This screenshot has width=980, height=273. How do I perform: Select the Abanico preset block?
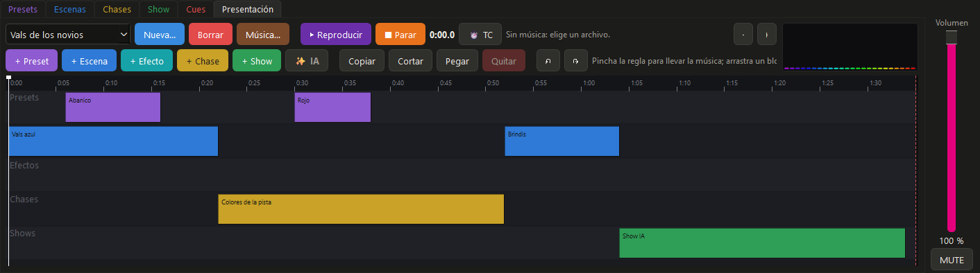(113, 107)
